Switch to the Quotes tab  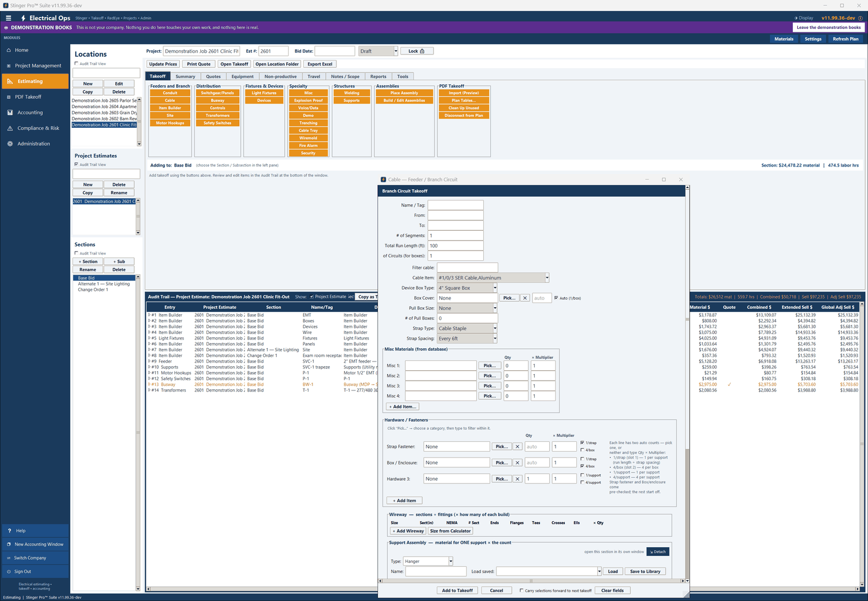[x=214, y=76]
